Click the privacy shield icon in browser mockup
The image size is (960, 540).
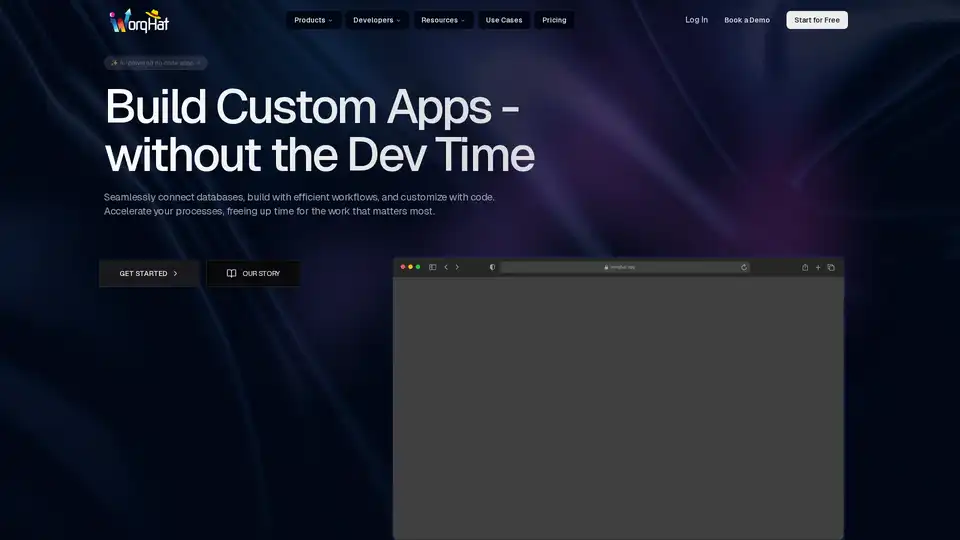tap(492, 267)
